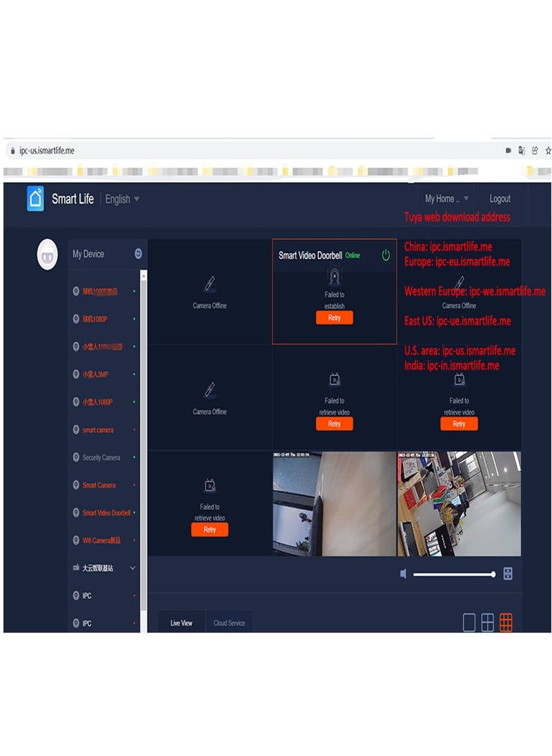Switch to the Cloud Service tab
Screen dimensions: 552x756
[x=229, y=623]
